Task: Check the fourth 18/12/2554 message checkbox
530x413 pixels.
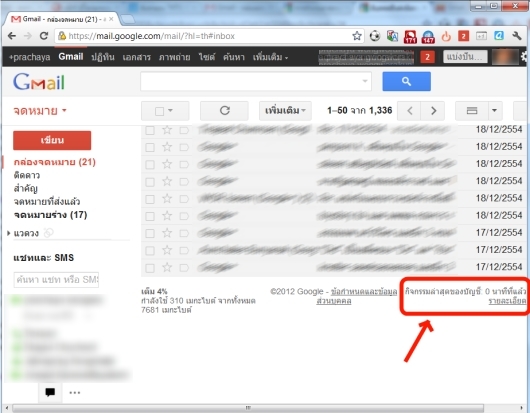Action: coord(150,182)
